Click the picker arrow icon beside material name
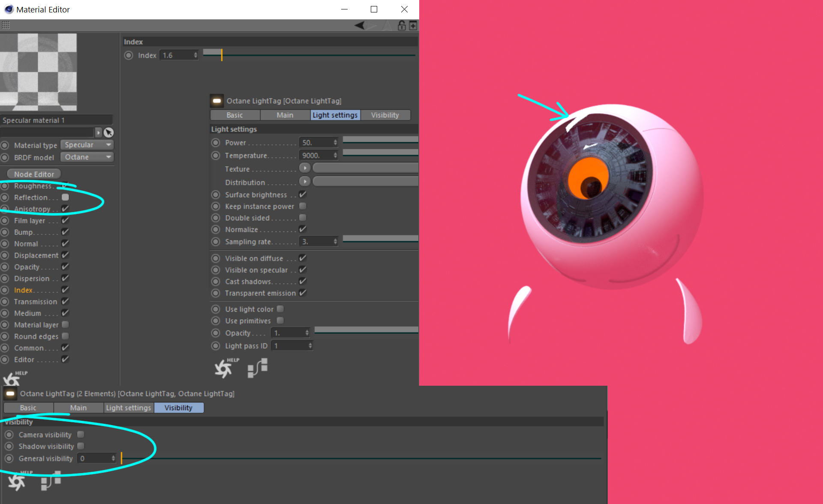Image resolution: width=823 pixels, height=504 pixels. [109, 132]
